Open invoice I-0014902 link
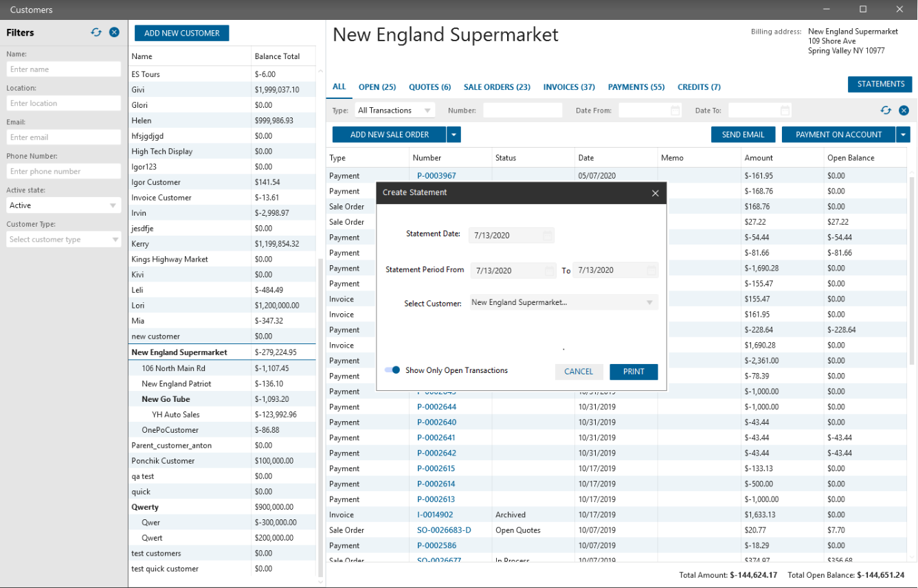The height and width of the screenshot is (588, 918). tap(435, 515)
